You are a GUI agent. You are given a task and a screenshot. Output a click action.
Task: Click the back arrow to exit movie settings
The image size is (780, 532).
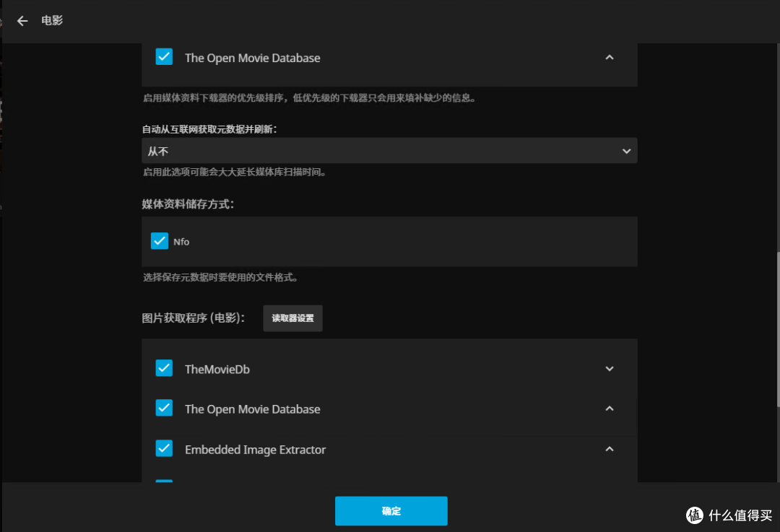[22, 21]
